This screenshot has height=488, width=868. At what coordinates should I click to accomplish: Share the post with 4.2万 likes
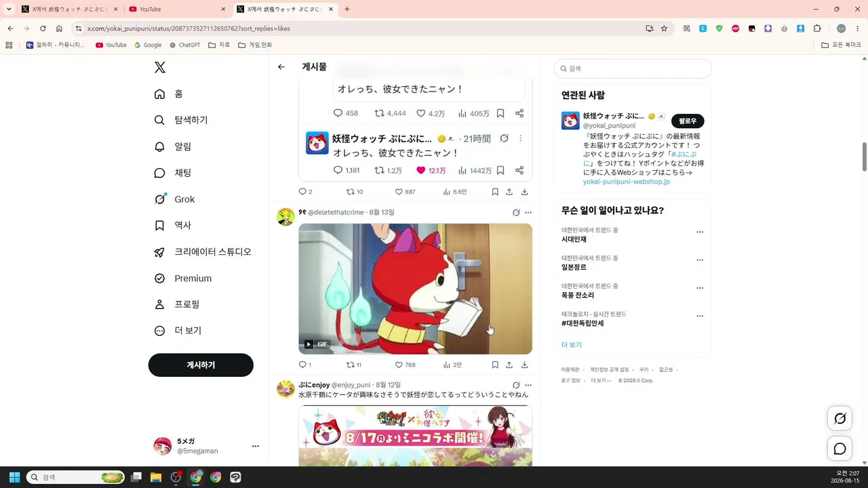tap(519, 113)
